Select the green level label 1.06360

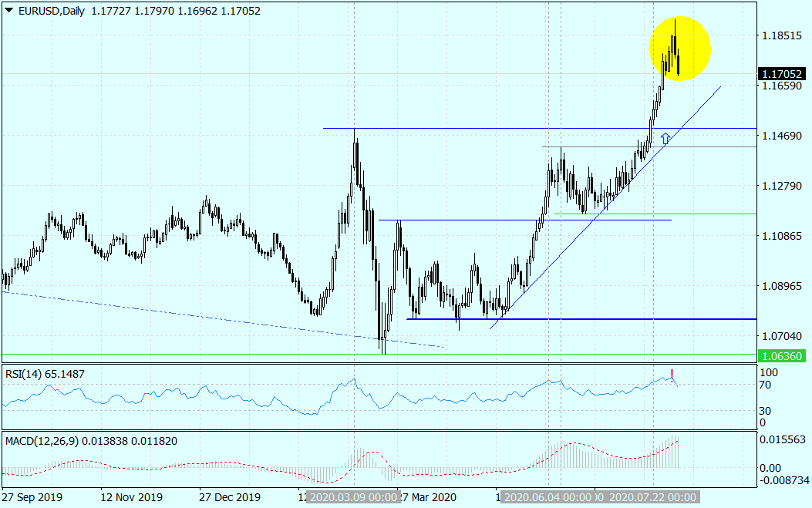click(x=781, y=356)
